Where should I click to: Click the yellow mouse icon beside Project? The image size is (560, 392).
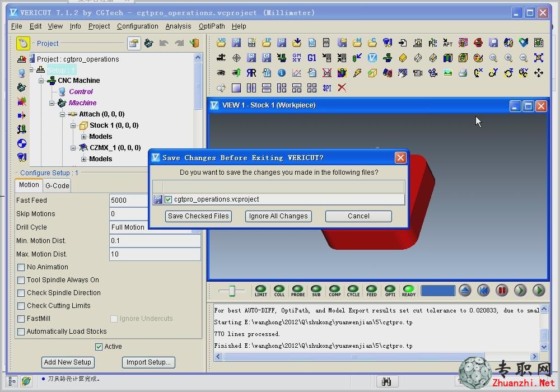(23, 43)
